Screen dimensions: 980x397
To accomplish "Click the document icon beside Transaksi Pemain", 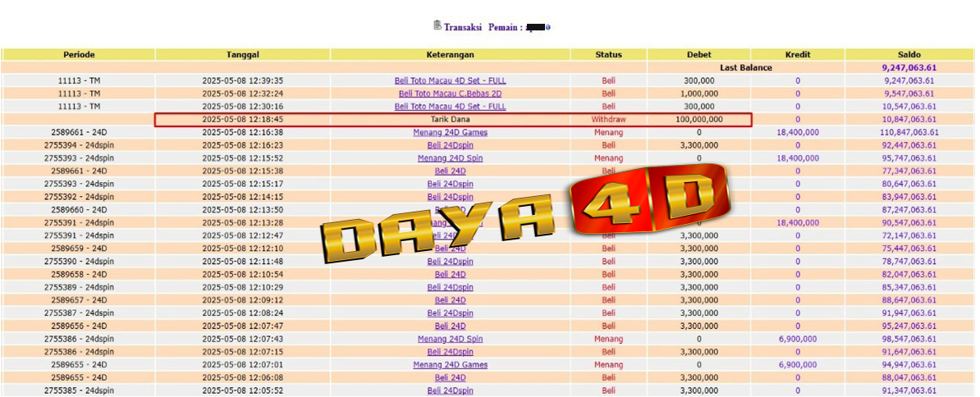I will pos(437,25).
